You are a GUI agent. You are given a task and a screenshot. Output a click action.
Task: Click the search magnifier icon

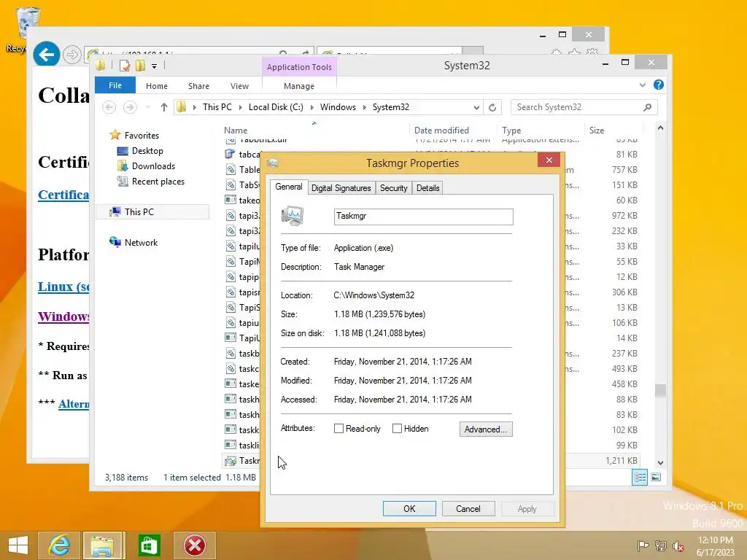tap(648, 107)
